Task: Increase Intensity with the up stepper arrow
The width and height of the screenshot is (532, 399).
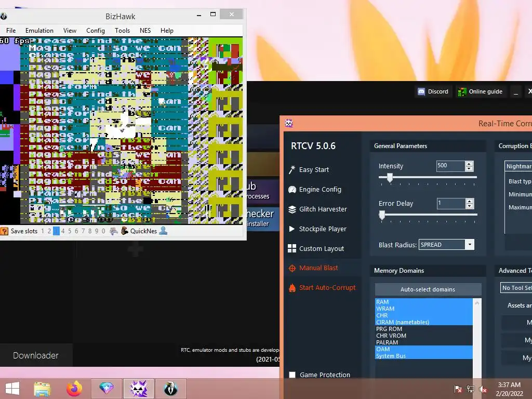Action: point(469,164)
